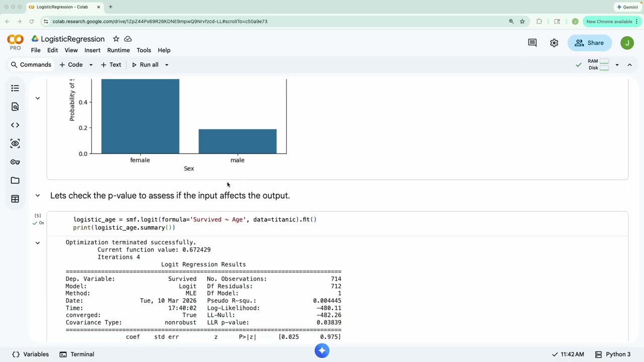Click the female bar in the chart

140,116
